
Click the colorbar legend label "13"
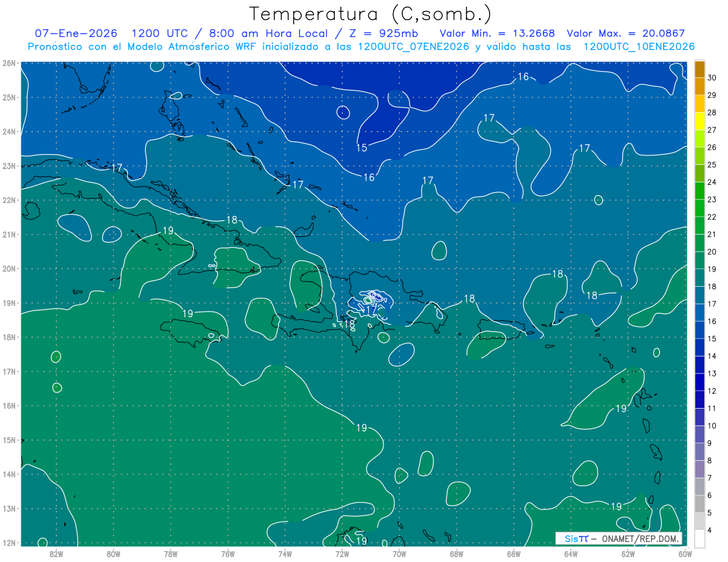(x=712, y=373)
